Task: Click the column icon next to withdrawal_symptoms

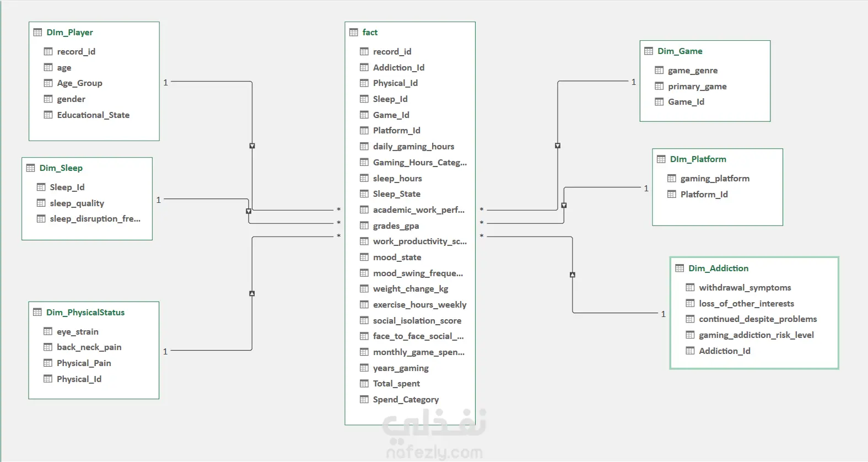Action: (690, 288)
